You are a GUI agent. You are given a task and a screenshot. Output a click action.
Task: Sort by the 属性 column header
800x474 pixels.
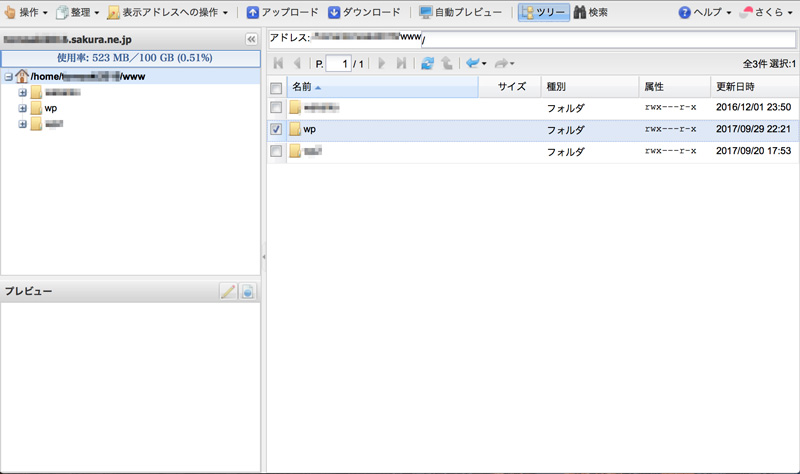pos(674,87)
